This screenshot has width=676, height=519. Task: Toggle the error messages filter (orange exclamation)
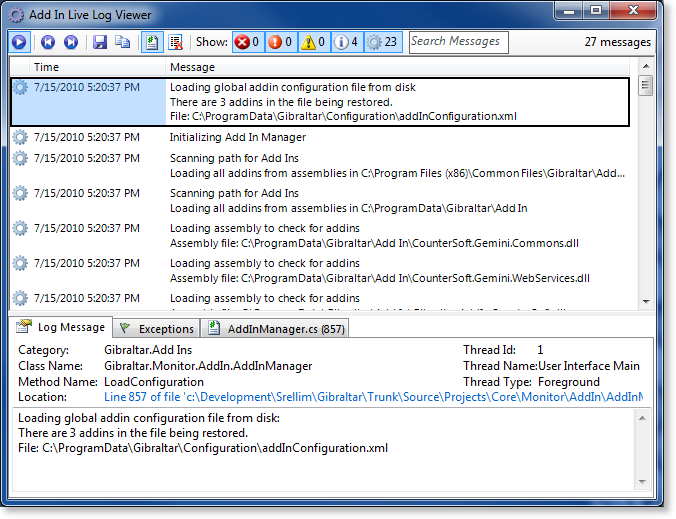pos(280,42)
